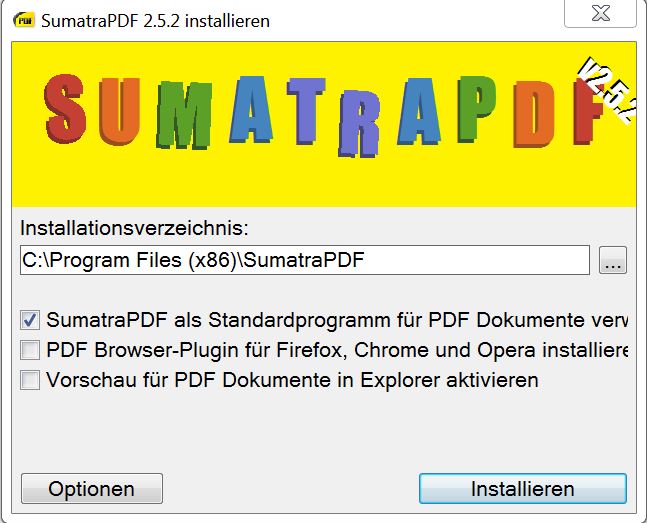Click the v2.5.2 version label on banner

(608, 88)
